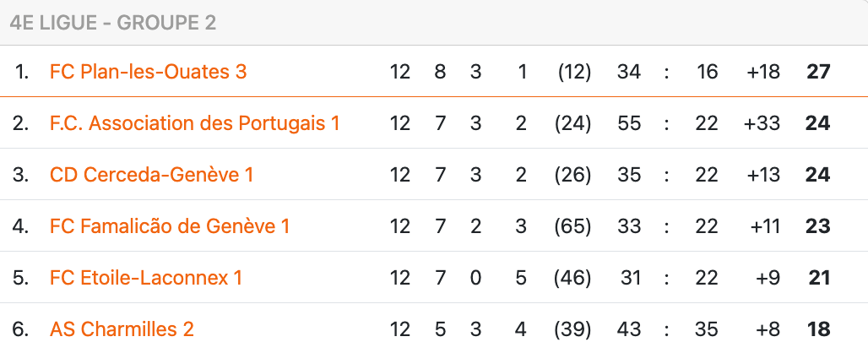
Task: Open the FC Etoile-Laconnex 1 team page
Action: pos(146,278)
